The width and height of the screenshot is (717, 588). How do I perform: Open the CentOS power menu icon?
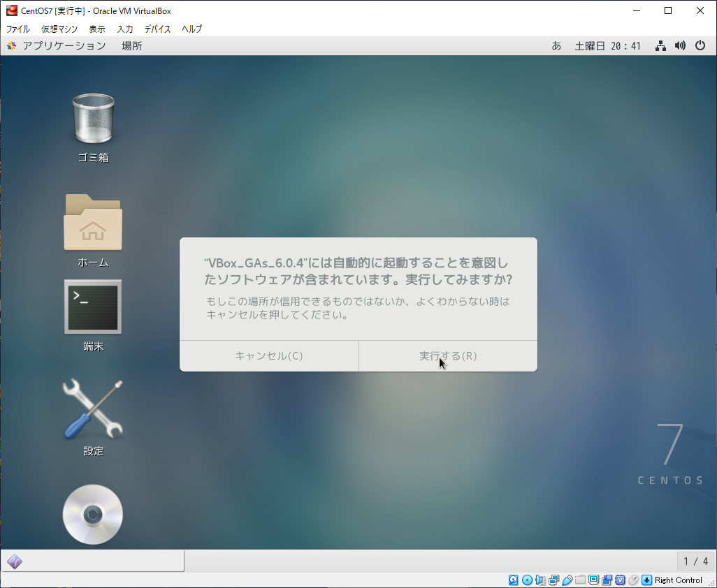click(700, 45)
